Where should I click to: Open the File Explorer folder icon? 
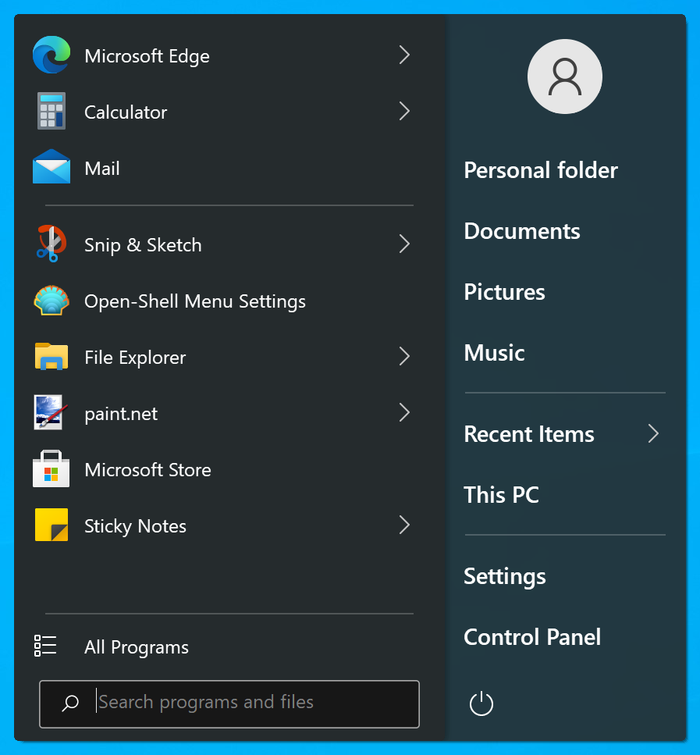52,356
